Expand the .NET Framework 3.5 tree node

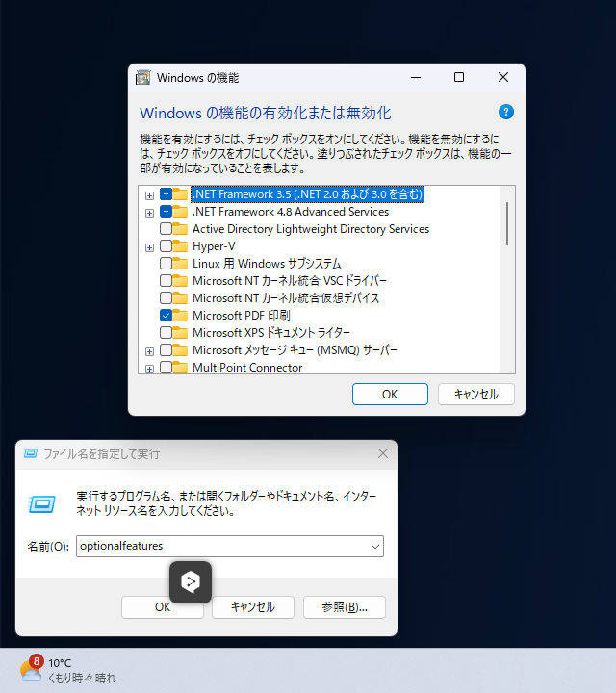149,195
